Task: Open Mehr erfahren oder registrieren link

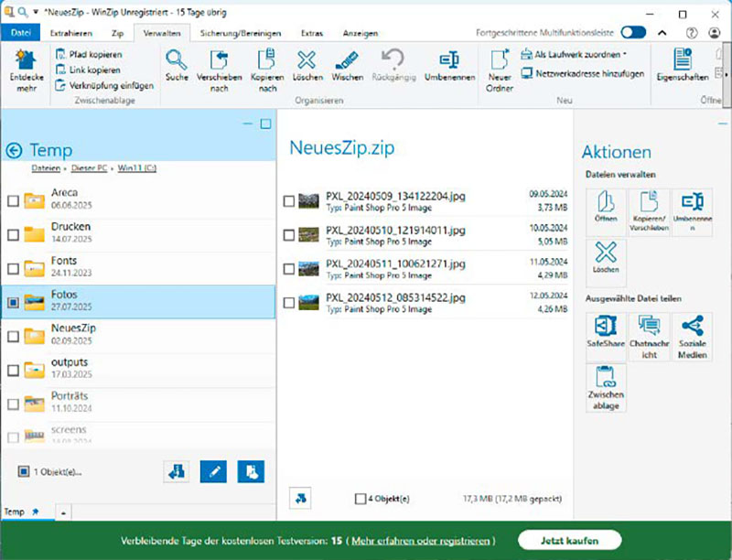Action: click(422, 541)
